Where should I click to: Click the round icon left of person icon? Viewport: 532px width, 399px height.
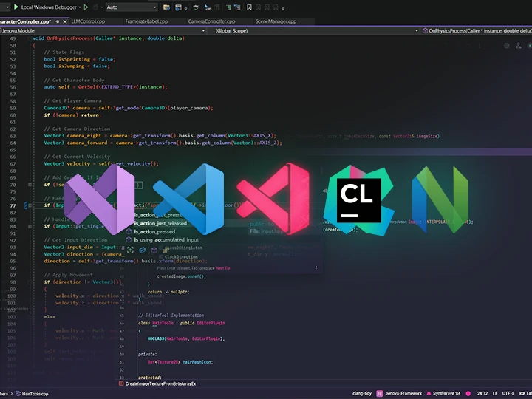coord(507,46)
